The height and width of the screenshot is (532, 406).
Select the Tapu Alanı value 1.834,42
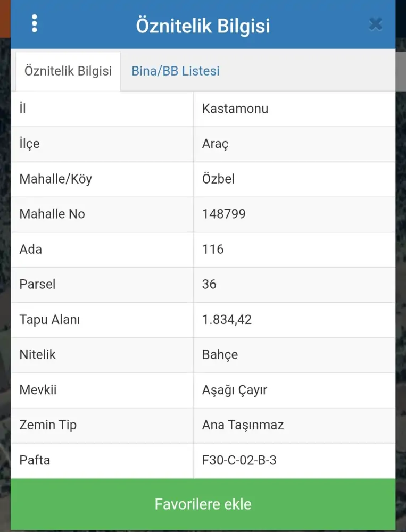[x=227, y=320]
